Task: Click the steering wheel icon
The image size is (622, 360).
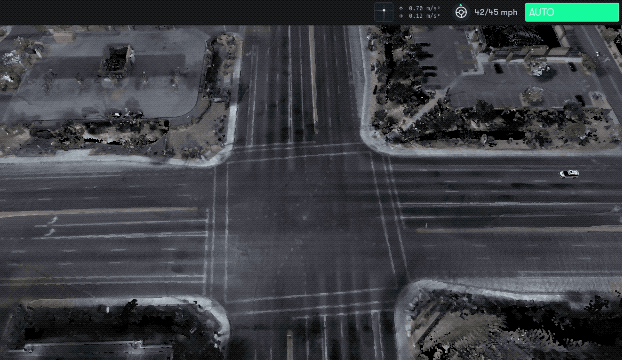Action: 461,12
